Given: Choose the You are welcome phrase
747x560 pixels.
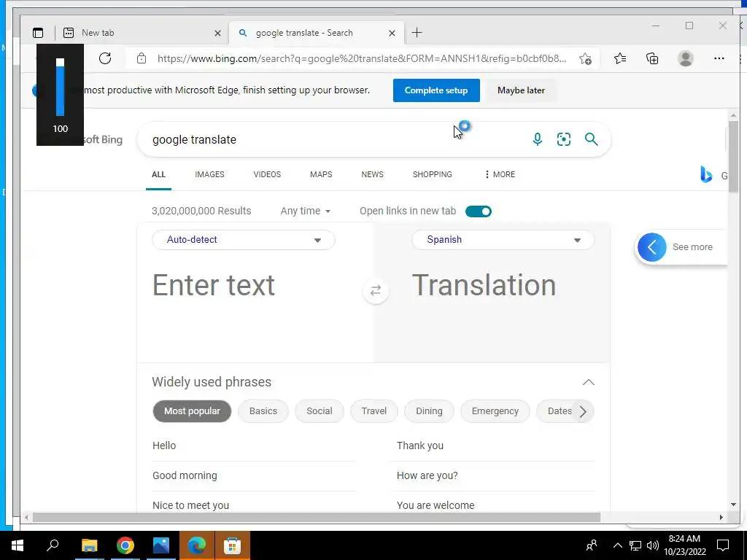Looking at the screenshot, I should click(436, 506).
